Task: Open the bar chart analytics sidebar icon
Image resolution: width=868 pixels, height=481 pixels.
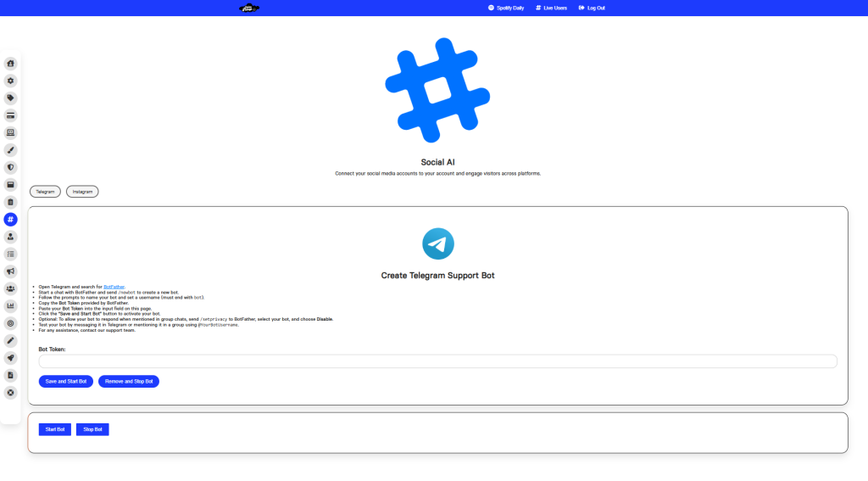Action: (10, 306)
